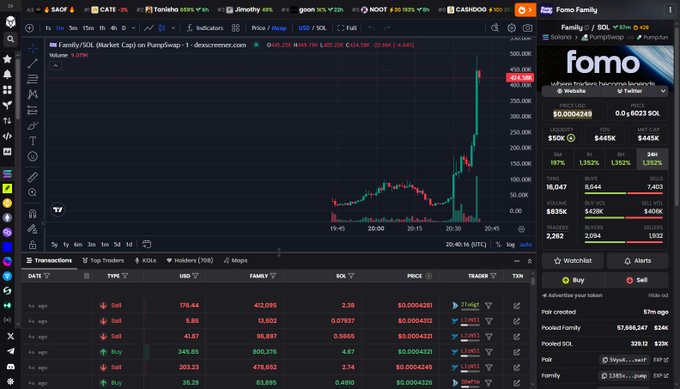Expand the left sidebar with double chevron

coord(10,6)
